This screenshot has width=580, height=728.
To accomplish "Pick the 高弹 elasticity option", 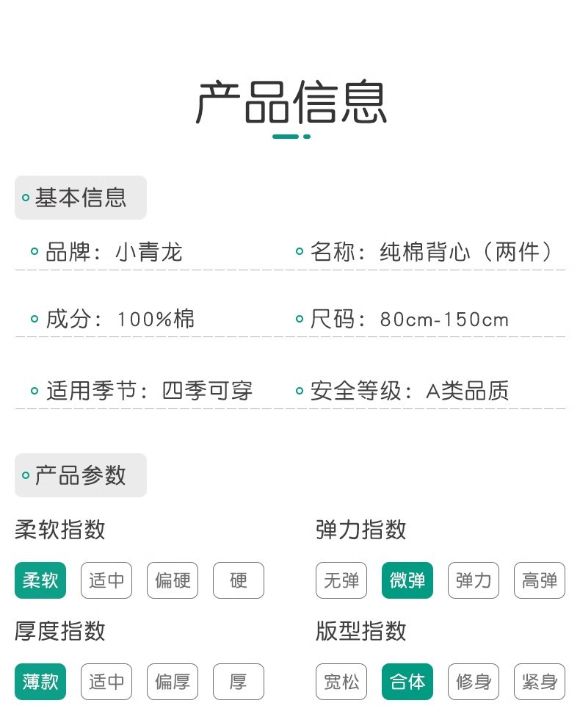I will tap(540, 580).
